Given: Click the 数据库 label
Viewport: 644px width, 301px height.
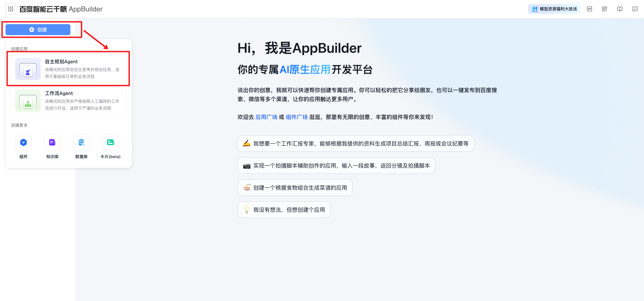Looking at the screenshot, I should (x=81, y=157).
